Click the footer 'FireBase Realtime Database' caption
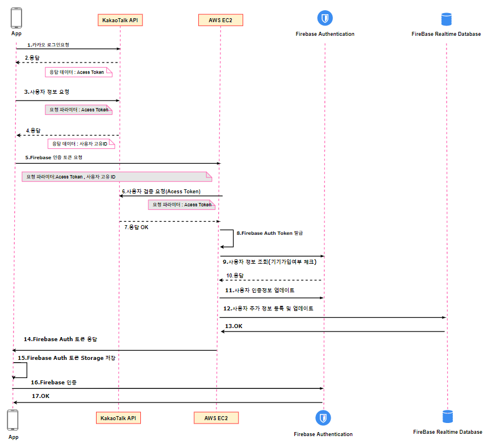 448,432
